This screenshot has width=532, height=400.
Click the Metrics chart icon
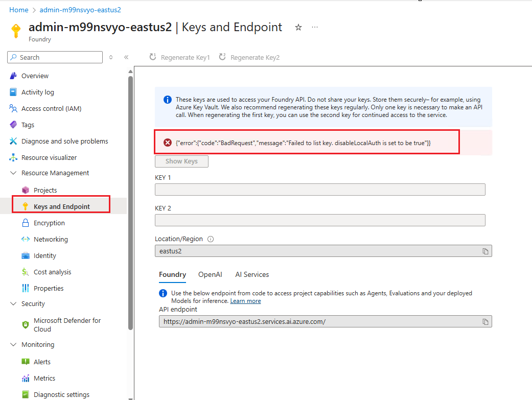click(x=26, y=378)
